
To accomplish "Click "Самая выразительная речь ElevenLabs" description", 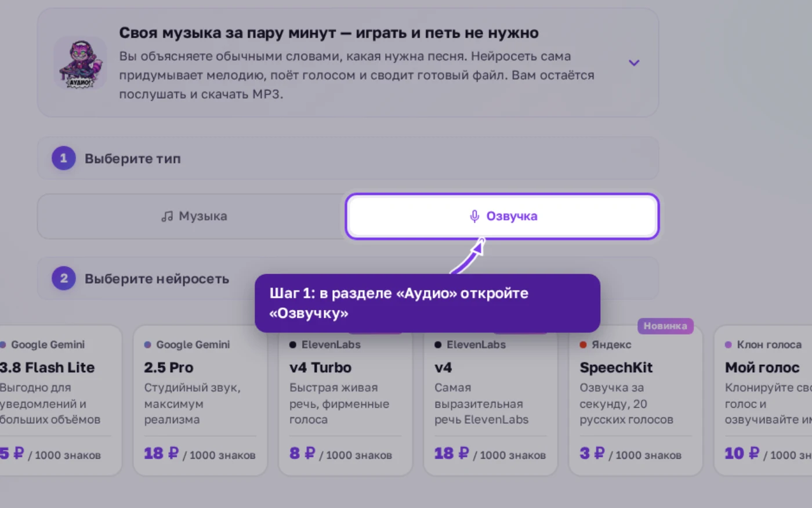I will (x=481, y=404).
